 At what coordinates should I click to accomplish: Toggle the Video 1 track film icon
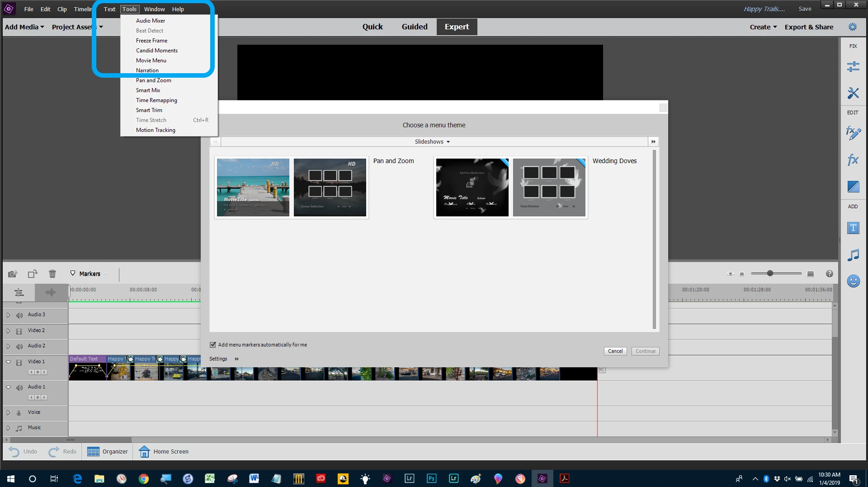click(x=19, y=362)
